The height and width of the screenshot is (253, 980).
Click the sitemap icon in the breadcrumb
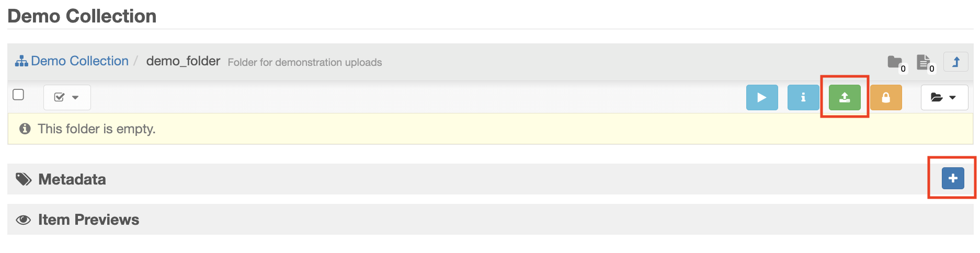21,61
